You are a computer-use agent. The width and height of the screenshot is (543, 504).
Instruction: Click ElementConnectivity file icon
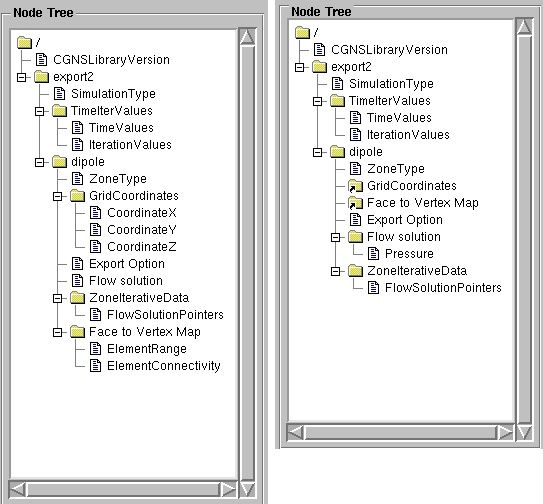pos(96,365)
